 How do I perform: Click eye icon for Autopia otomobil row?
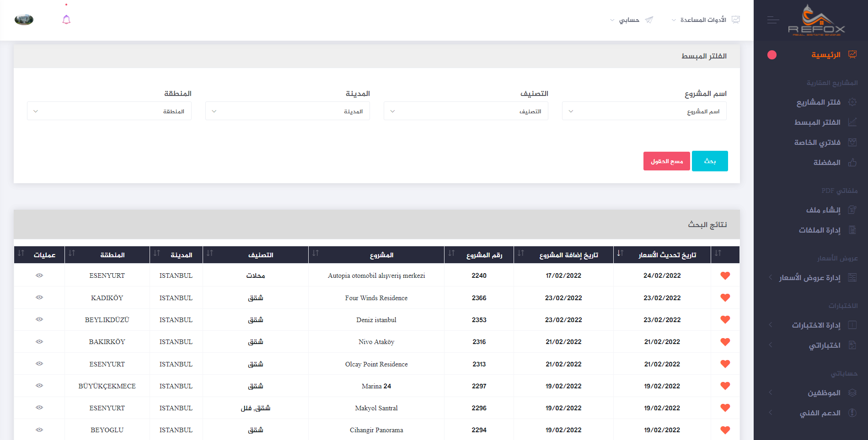pyautogui.click(x=39, y=276)
